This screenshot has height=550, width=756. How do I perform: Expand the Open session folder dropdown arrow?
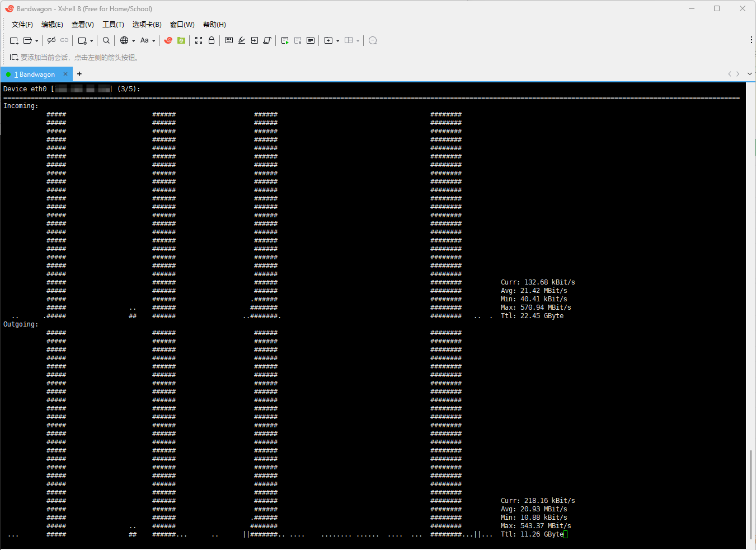pos(37,41)
